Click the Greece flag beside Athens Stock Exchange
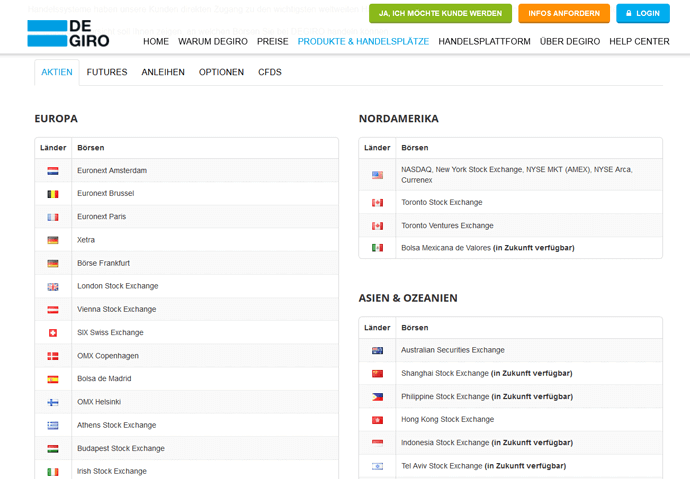The height and width of the screenshot is (479, 690). 53,425
